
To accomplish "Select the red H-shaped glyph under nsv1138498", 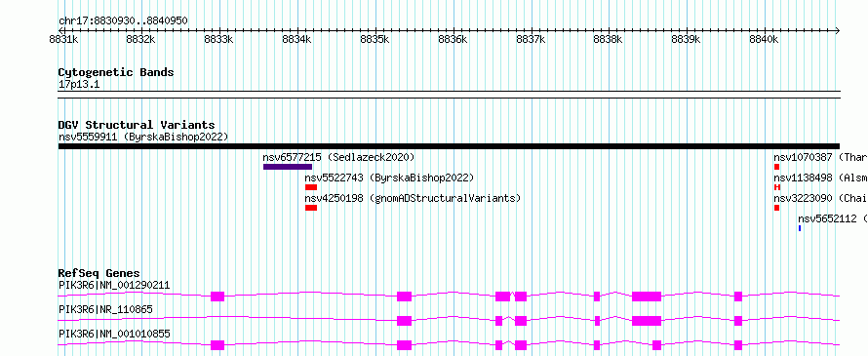I will (777, 187).
